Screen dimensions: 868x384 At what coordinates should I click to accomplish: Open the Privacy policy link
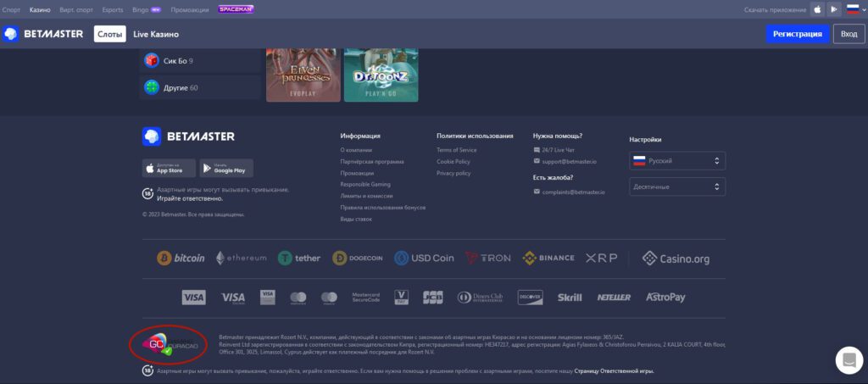tap(453, 173)
